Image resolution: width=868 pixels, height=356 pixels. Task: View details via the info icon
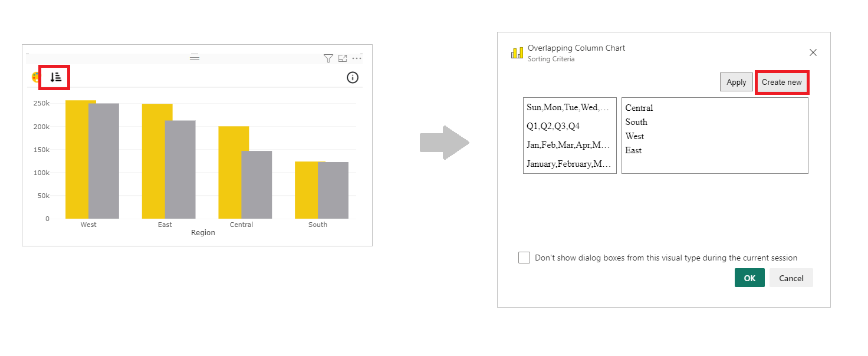pyautogui.click(x=352, y=77)
